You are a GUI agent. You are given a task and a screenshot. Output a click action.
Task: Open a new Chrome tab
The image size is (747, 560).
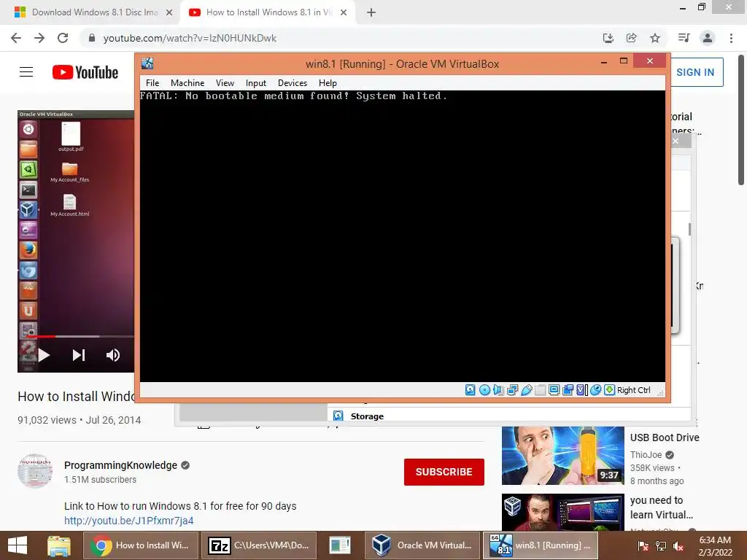coord(371,12)
